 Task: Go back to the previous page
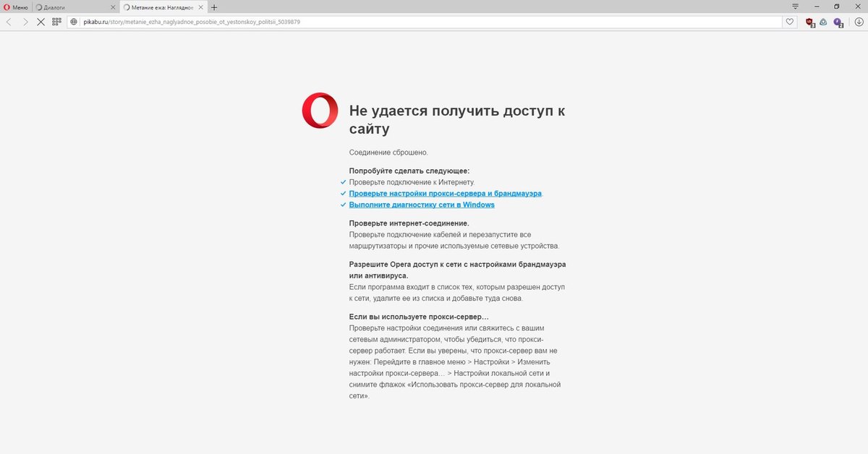[9, 22]
